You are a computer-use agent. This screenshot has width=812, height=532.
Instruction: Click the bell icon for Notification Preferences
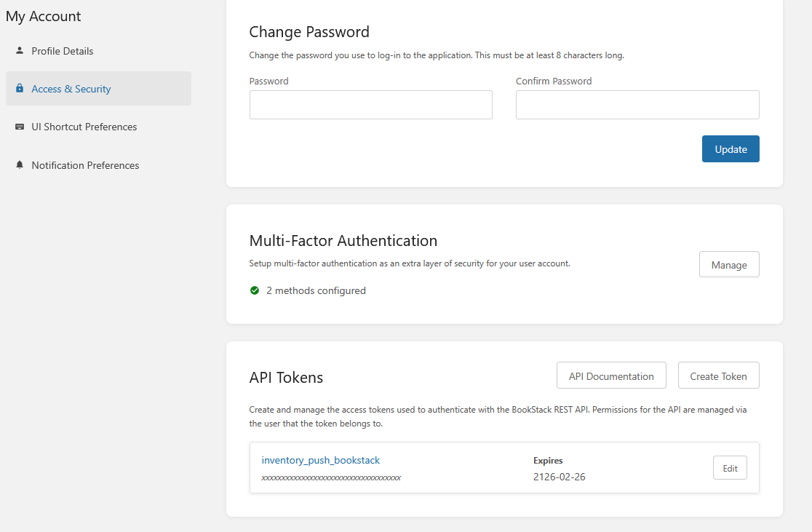(20, 165)
